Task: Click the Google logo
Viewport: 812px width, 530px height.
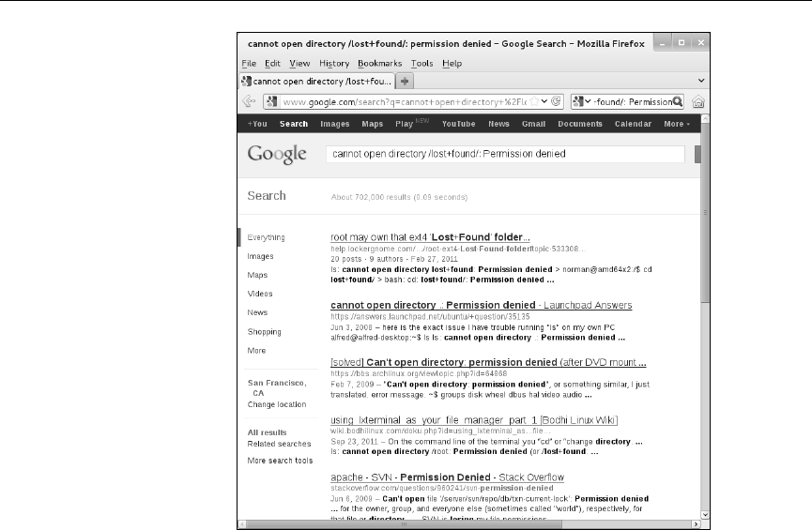Action: point(277,154)
